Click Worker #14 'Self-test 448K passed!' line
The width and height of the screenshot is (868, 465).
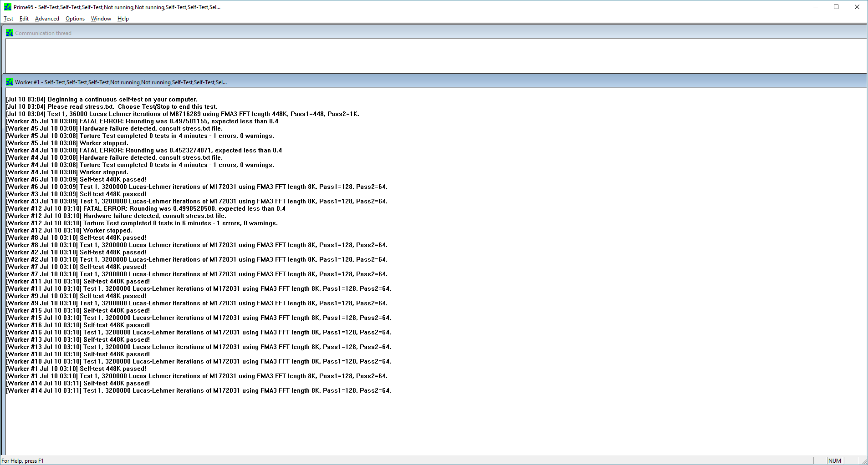pos(78,383)
